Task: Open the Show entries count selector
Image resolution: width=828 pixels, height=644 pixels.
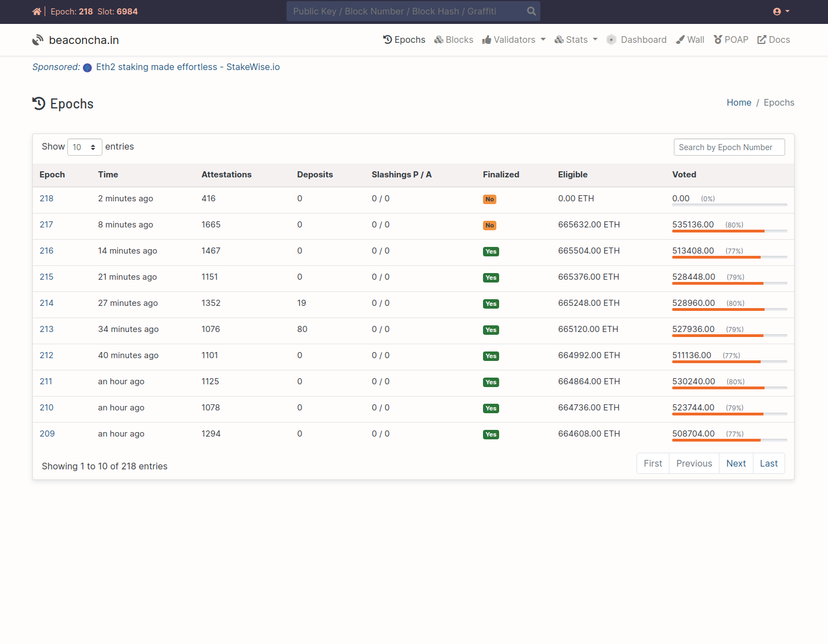Action: tap(85, 147)
